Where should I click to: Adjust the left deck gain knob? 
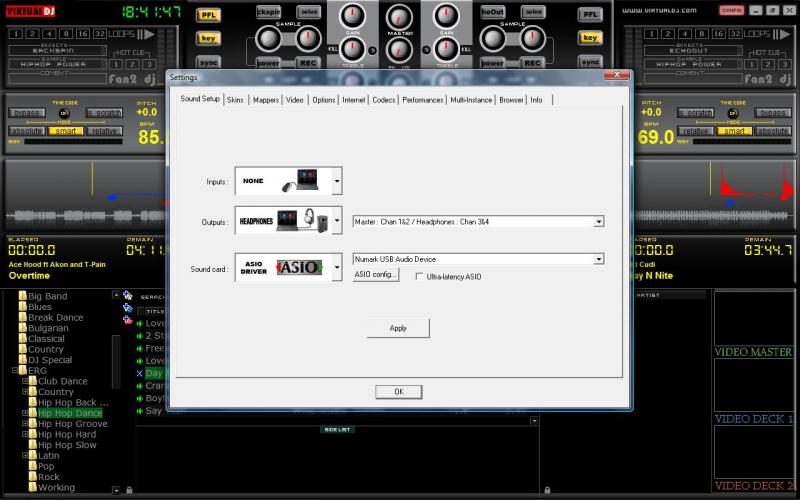point(353,16)
